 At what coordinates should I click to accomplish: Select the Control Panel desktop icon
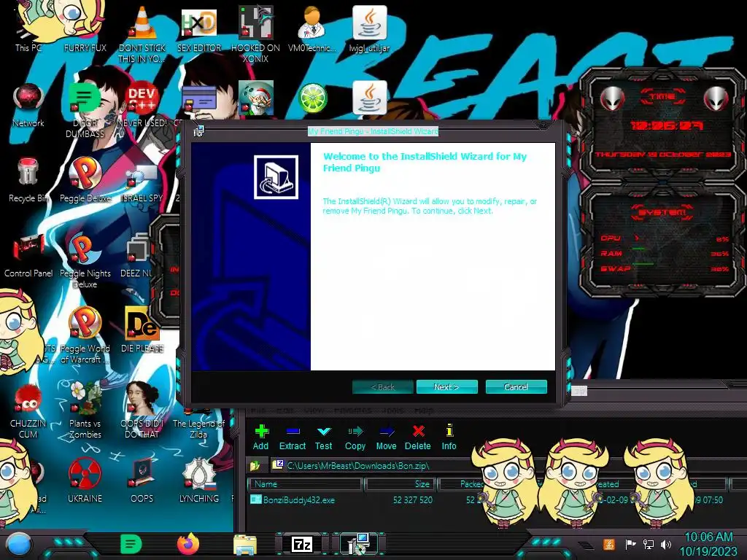28,256
